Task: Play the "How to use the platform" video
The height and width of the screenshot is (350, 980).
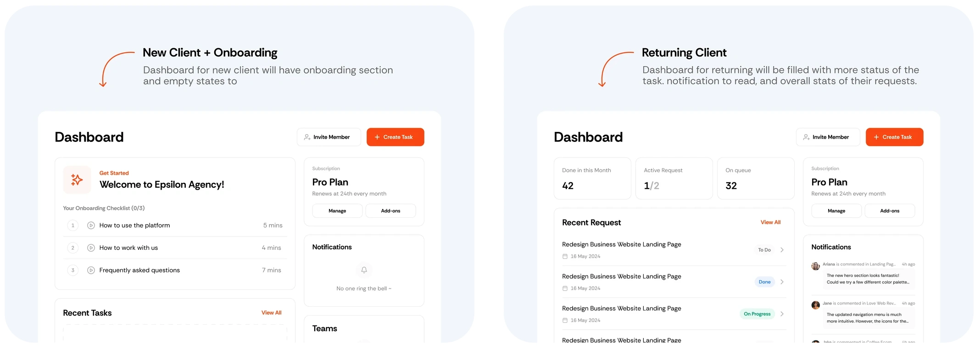Action: (91, 226)
